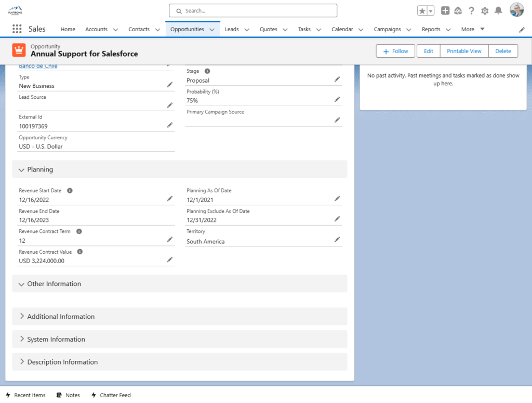Edit the External Id field pencil icon

[170, 125]
